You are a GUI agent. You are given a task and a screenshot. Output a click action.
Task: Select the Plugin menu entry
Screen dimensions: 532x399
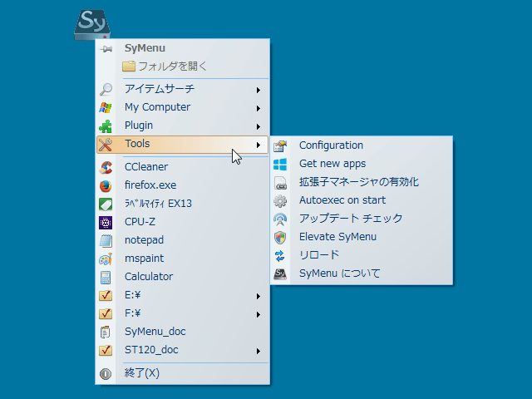183,126
